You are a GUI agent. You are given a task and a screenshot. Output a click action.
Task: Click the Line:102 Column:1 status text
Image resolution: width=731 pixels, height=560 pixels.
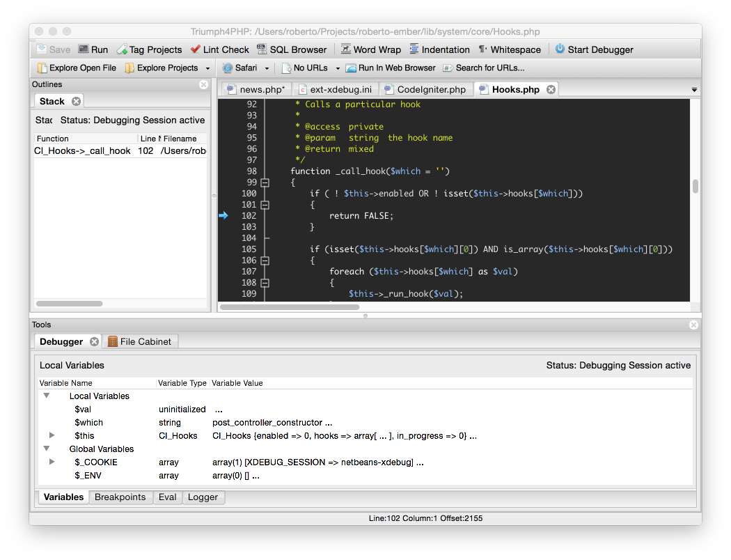425,518
